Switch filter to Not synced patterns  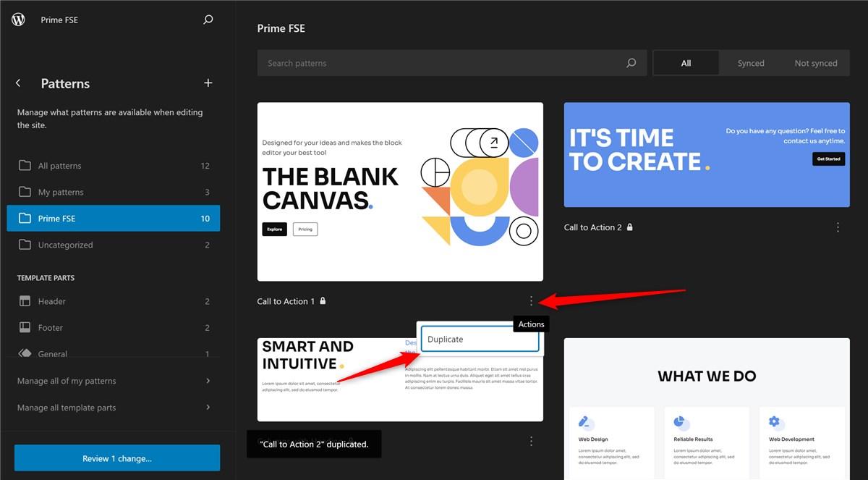tap(816, 63)
